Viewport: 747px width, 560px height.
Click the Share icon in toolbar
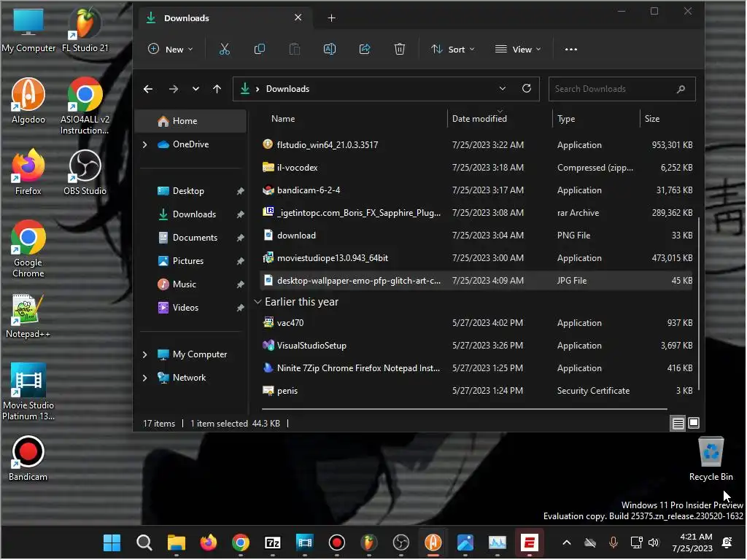click(365, 49)
